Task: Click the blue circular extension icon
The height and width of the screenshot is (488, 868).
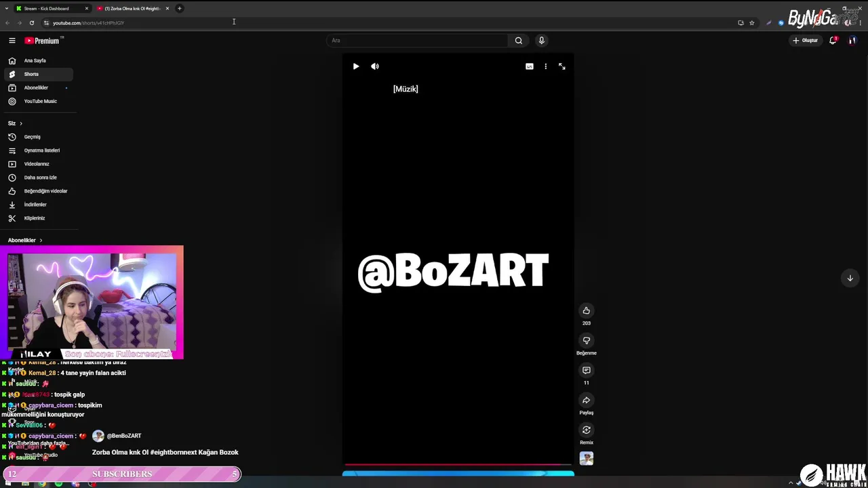Action: click(x=781, y=23)
